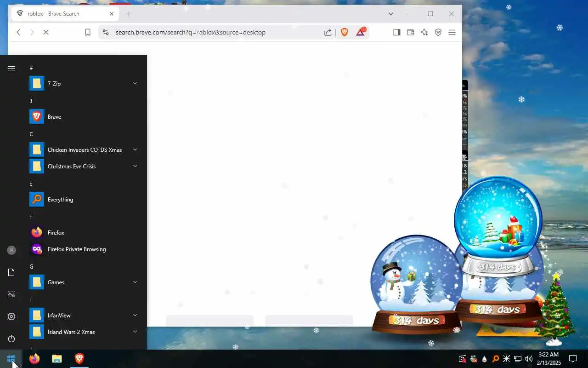Click the water drop tray icon
588x368 pixels.
(484, 359)
